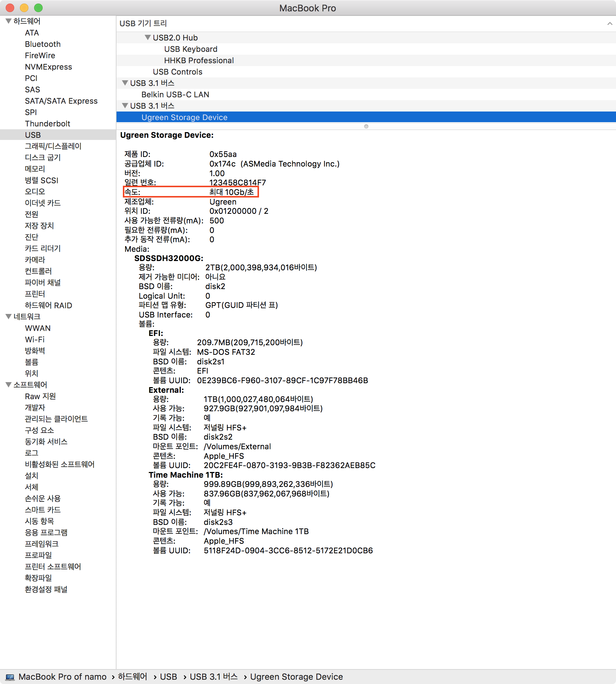This screenshot has width=616, height=684.
Task: Select 동기화 서비스 in the sidebar
Action: coord(46,442)
